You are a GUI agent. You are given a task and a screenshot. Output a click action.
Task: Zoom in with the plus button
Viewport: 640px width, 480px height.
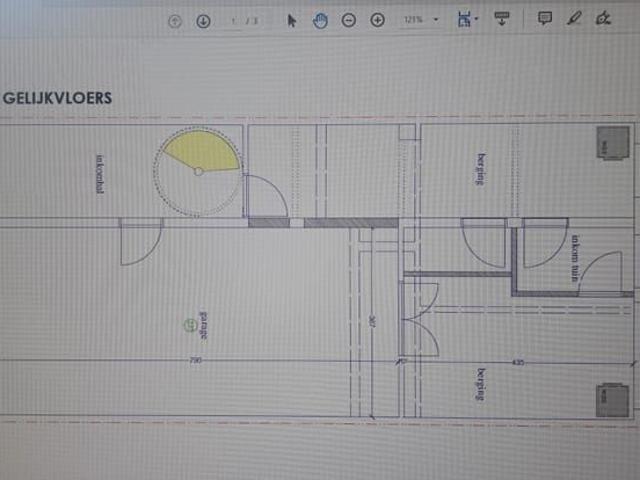(x=378, y=20)
